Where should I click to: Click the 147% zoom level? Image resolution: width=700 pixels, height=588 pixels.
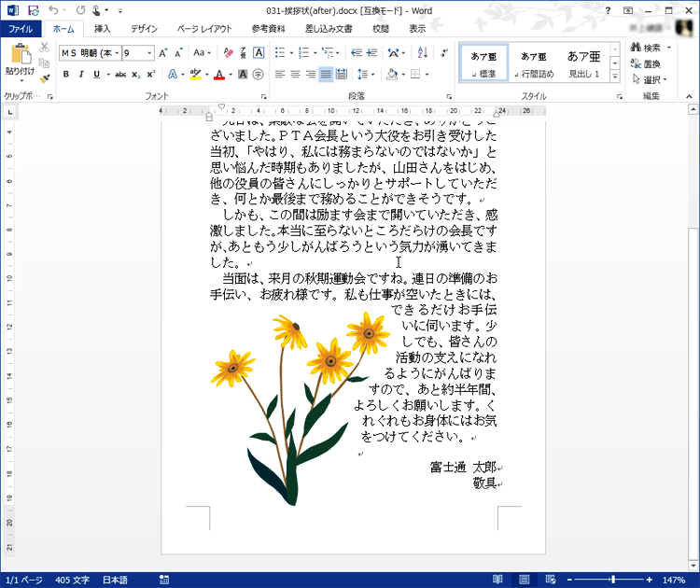pyautogui.click(x=674, y=580)
